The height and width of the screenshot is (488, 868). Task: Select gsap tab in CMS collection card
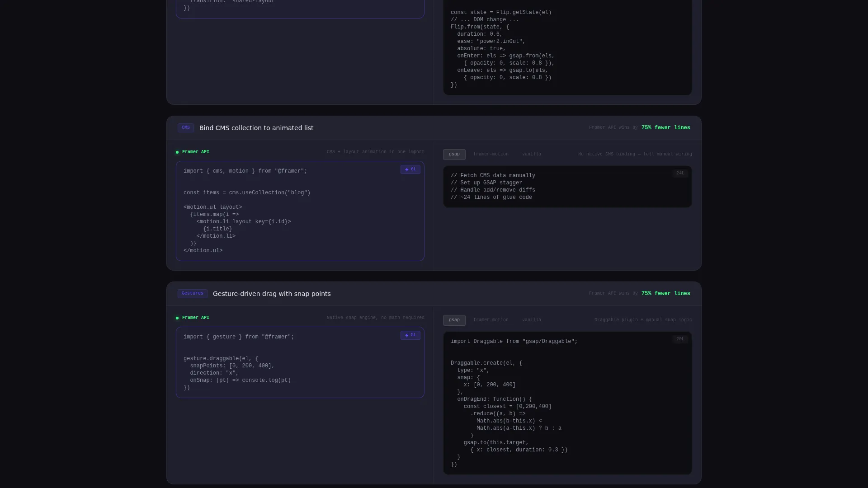coord(454,155)
